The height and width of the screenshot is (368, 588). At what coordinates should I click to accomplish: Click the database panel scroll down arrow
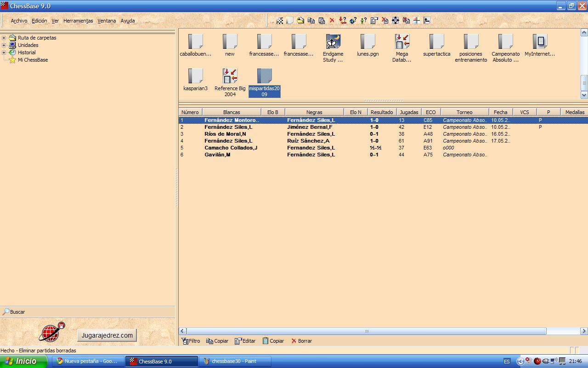[584, 95]
